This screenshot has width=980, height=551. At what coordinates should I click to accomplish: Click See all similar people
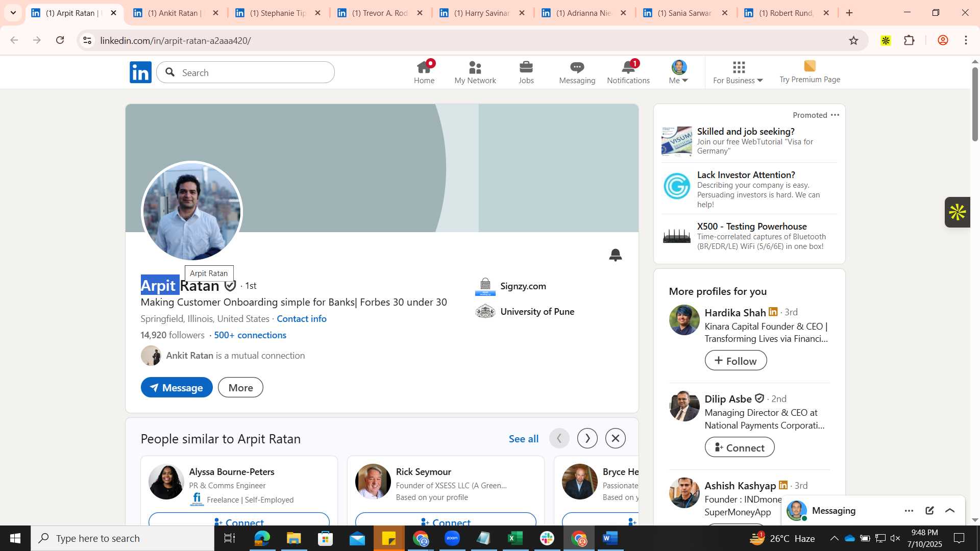pos(524,439)
